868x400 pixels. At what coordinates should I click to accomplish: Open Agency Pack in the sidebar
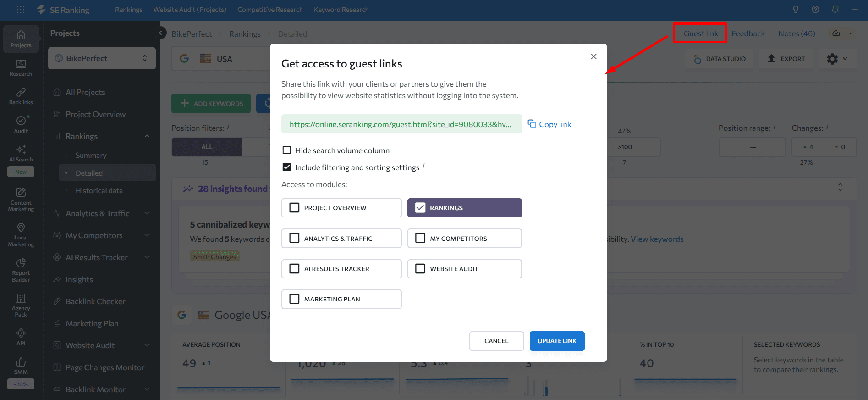click(21, 305)
